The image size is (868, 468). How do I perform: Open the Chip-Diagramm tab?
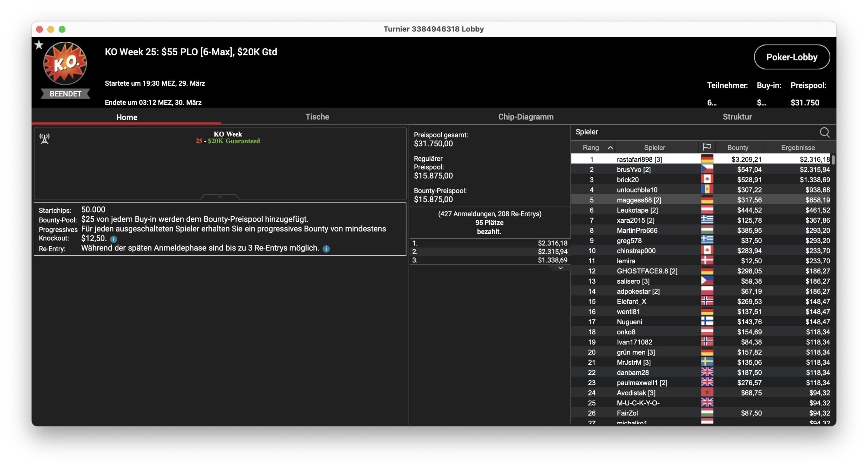click(526, 117)
